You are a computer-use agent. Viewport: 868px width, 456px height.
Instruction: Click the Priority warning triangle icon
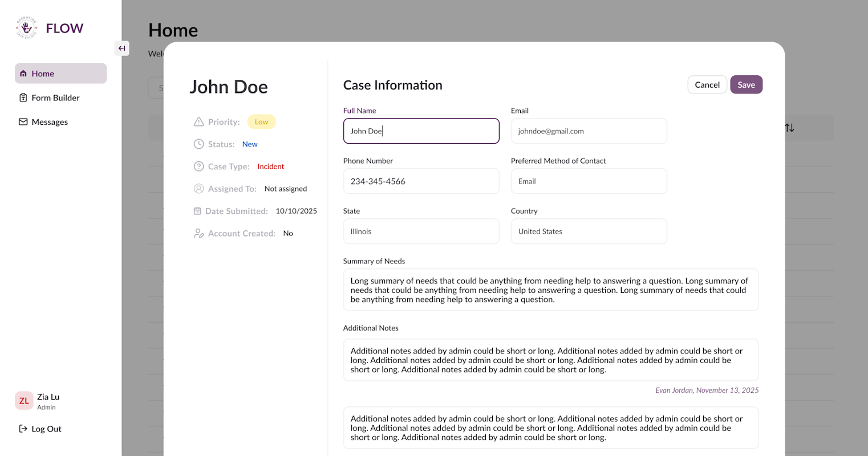pyautogui.click(x=198, y=122)
